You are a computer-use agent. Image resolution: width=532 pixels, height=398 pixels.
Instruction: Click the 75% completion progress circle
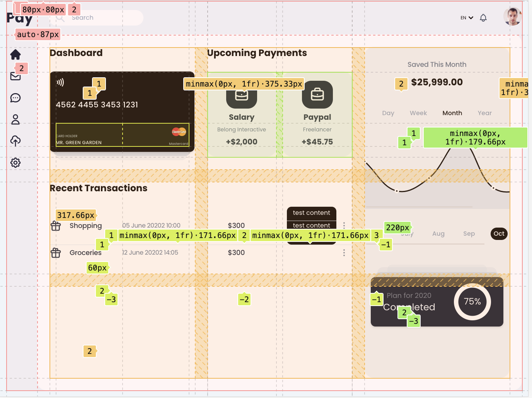472,302
